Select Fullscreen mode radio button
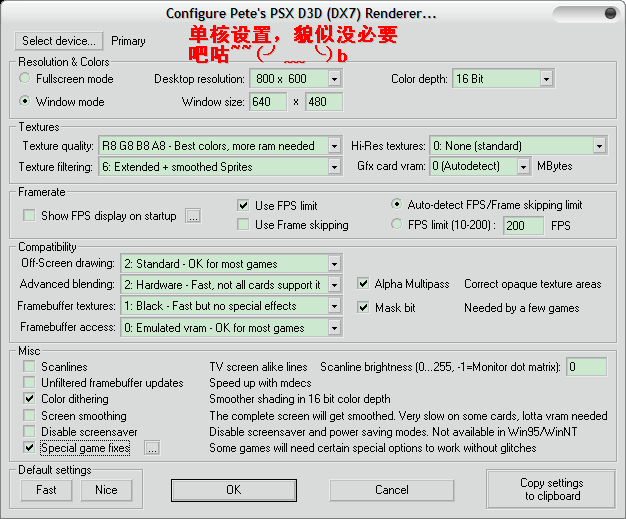The image size is (626, 519). tap(25, 78)
